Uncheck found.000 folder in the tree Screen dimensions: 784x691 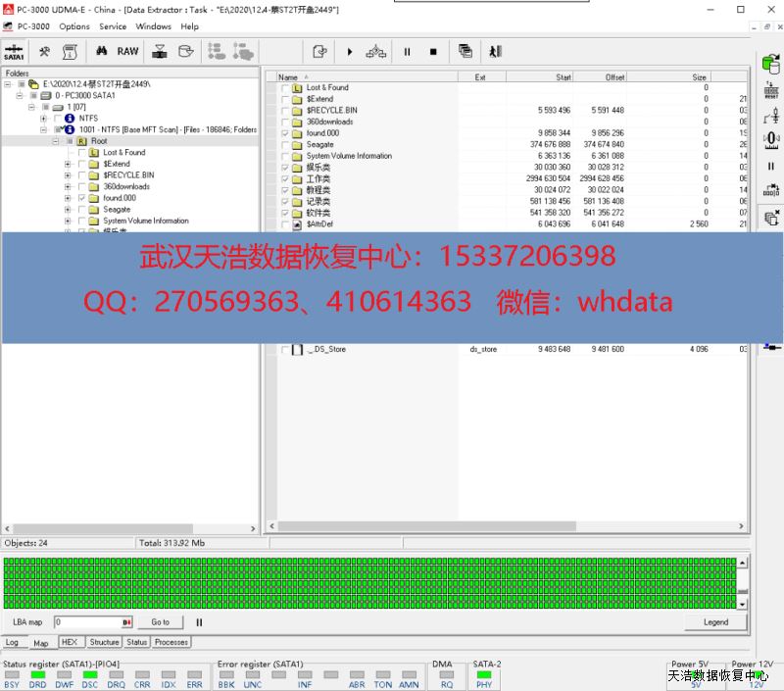(x=82, y=198)
